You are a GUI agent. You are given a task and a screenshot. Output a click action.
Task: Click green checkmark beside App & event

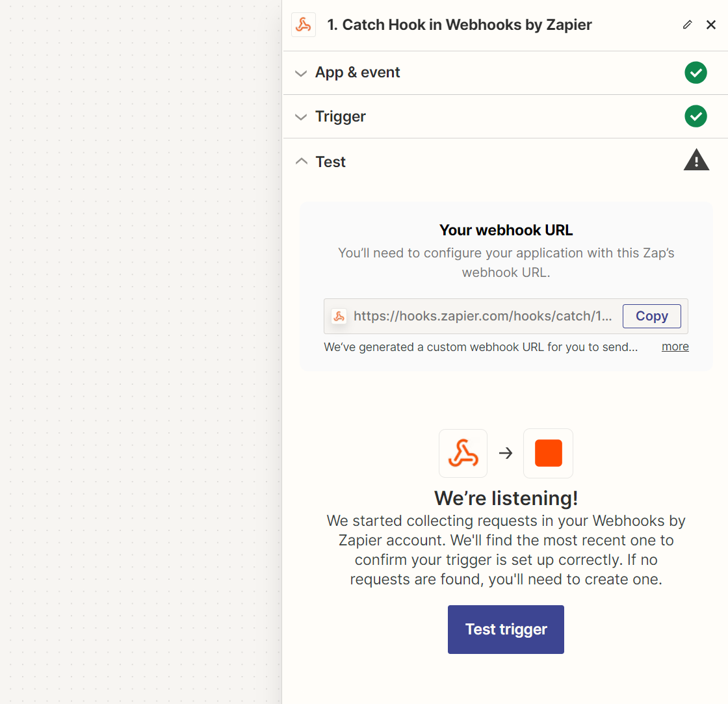[695, 73]
